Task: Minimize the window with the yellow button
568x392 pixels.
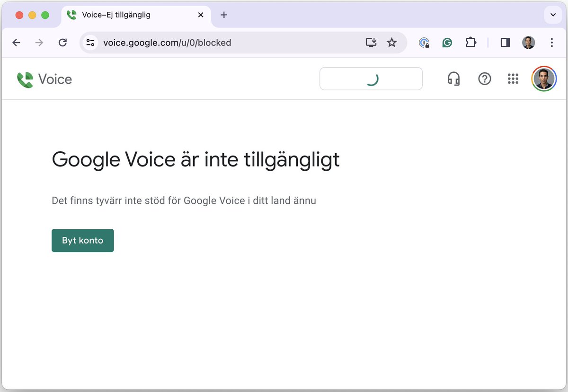Action: click(32, 15)
